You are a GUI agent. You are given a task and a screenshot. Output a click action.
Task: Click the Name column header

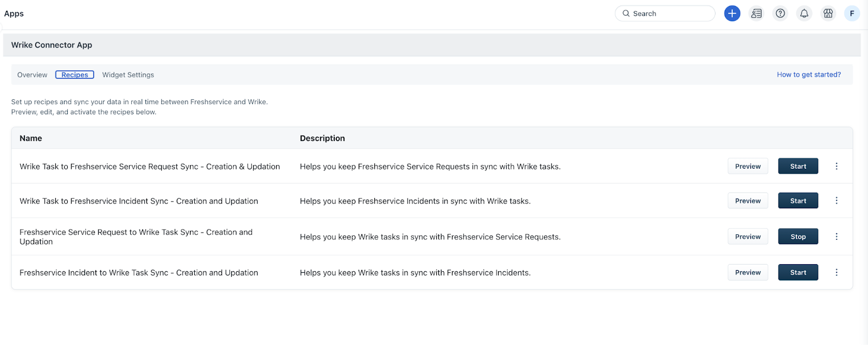coord(31,138)
